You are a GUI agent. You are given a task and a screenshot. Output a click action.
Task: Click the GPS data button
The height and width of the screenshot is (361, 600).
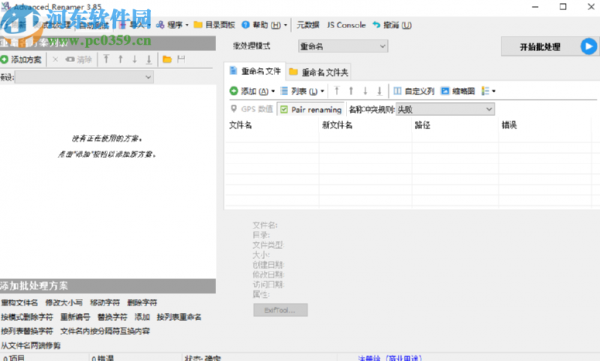(x=252, y=109)
